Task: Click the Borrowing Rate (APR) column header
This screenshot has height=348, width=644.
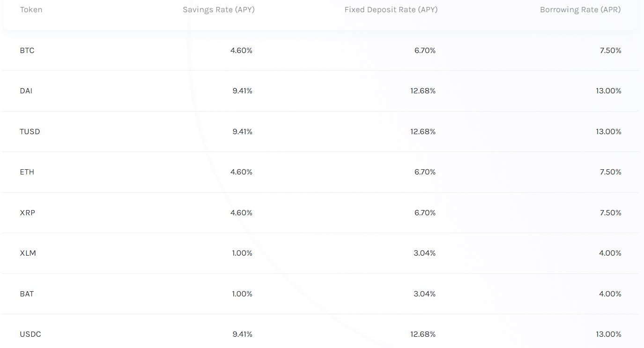Action: [x=580, y=9]
